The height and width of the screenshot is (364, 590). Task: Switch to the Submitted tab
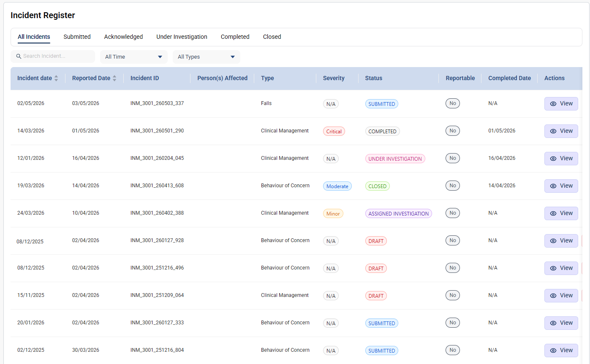[77, 37]
